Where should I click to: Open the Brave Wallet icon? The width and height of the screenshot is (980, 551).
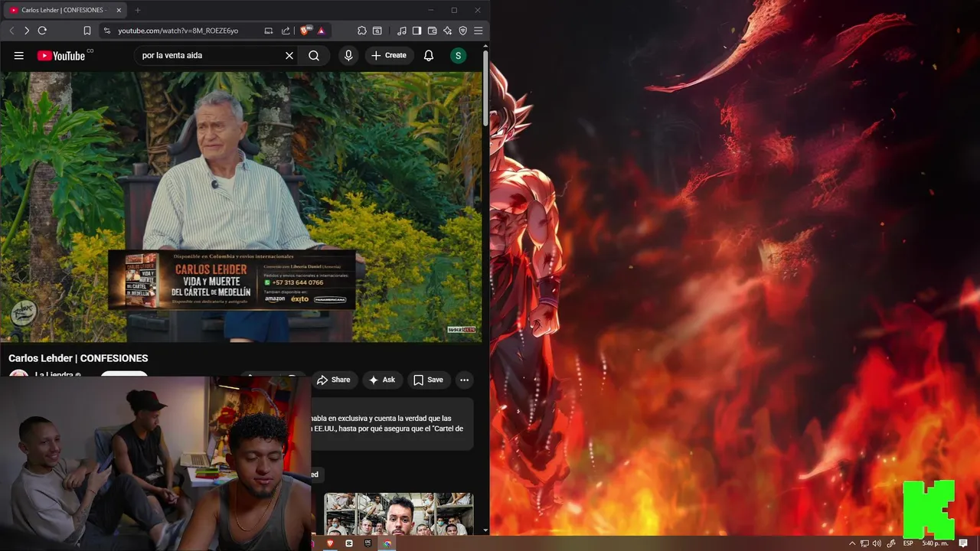(432, 31)
